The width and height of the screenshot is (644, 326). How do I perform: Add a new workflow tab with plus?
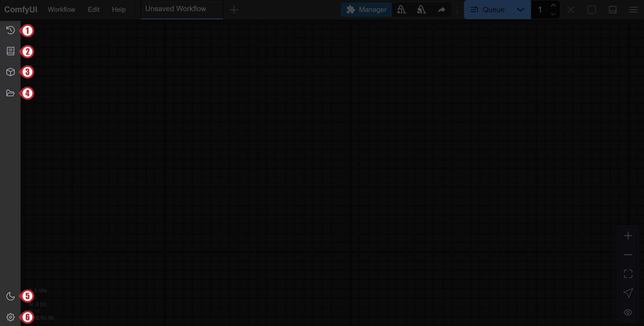click(x=234, y=10)
